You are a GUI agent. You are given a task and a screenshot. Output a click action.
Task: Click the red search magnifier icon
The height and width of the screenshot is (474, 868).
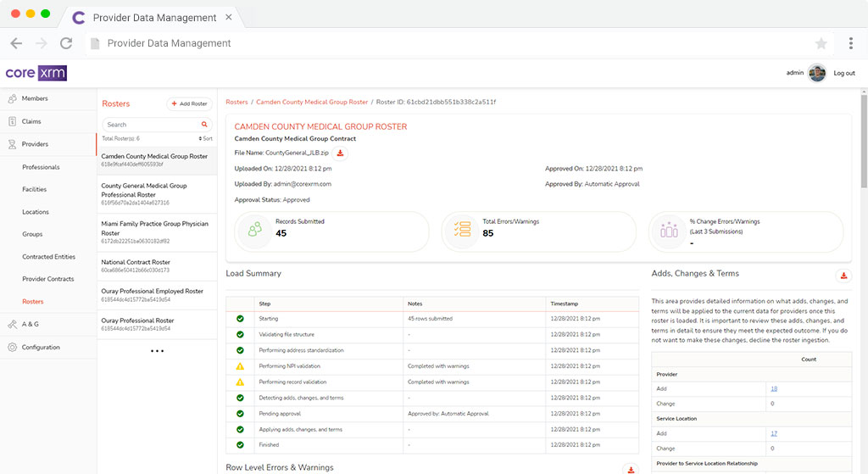pos(204,125)
